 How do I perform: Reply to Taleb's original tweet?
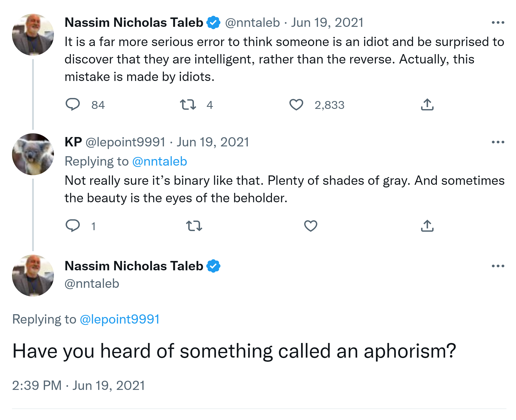point(73,105)
